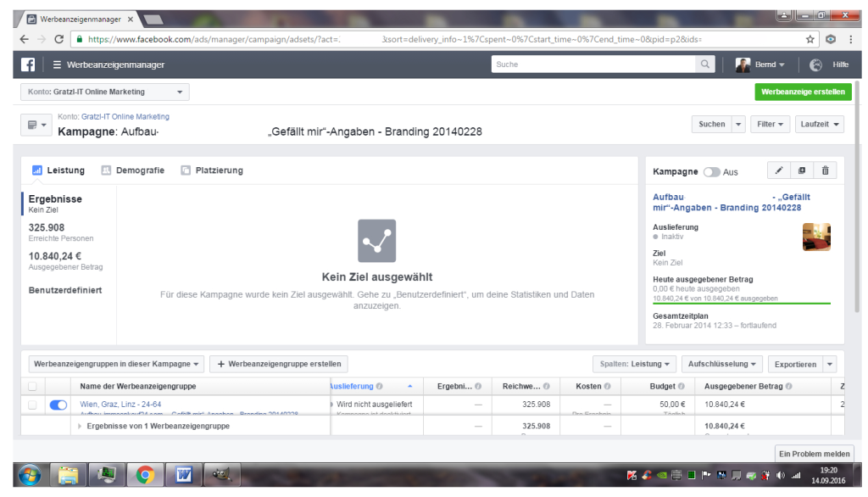Switch to the Platzierung tab
The height and width of the screenshot is (497, 868).
[x=212, y=170]
